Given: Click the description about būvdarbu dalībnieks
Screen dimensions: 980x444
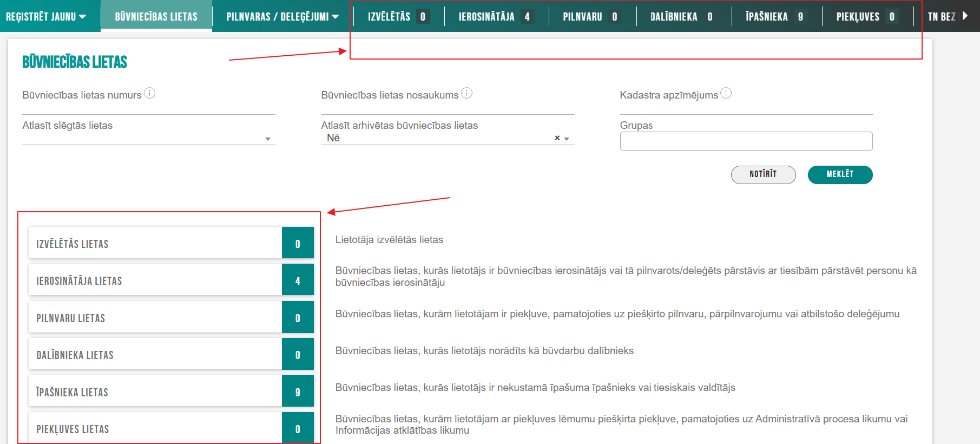Looking at the screenshot, I should click(484, 350).
